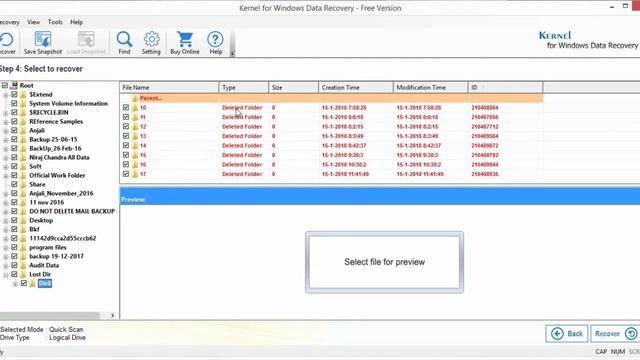The image size is (640, 360).
Task: Expand the Dir0 node
Action: (15, 284)
